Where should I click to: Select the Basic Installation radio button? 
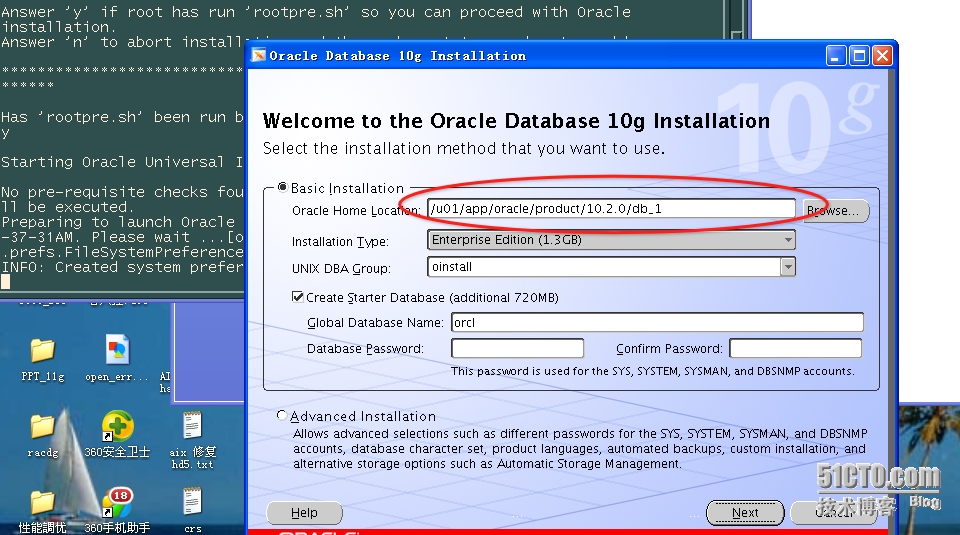282,187
